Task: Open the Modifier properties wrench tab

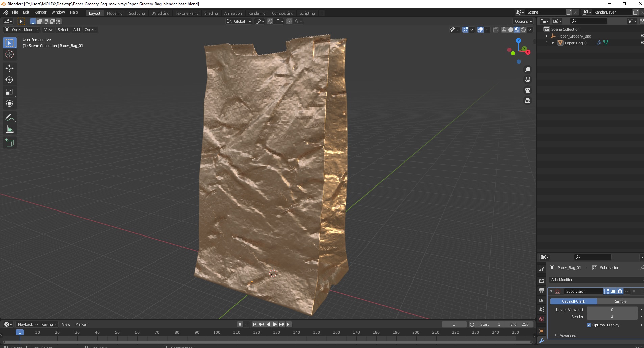Action: [542, 341]
